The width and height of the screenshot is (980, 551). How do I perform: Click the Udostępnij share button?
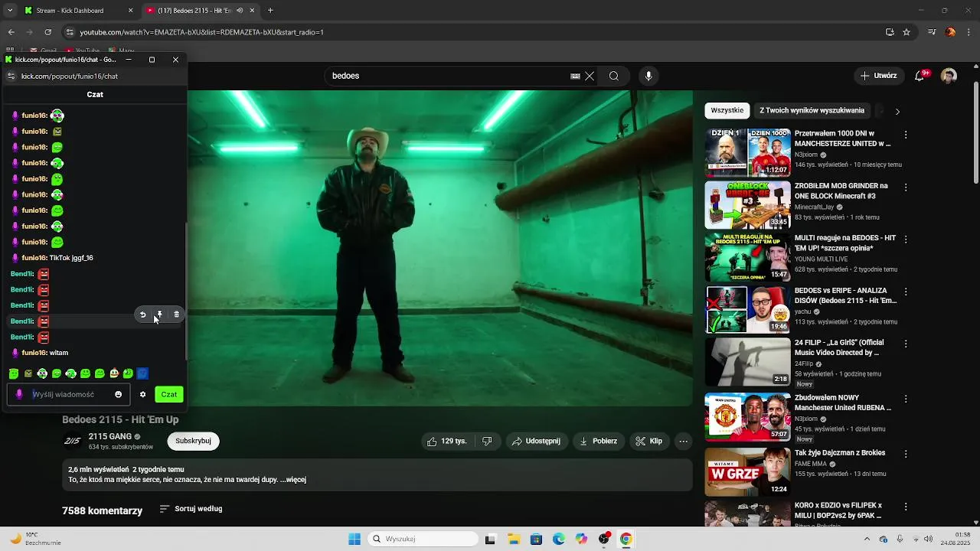536,441
